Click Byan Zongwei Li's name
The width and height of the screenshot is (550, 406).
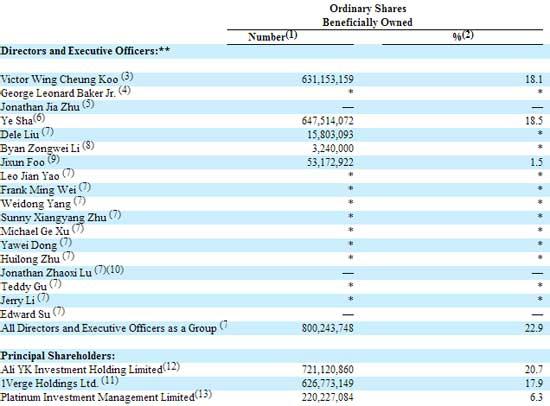pyautogui.click(x=40, y=148)
